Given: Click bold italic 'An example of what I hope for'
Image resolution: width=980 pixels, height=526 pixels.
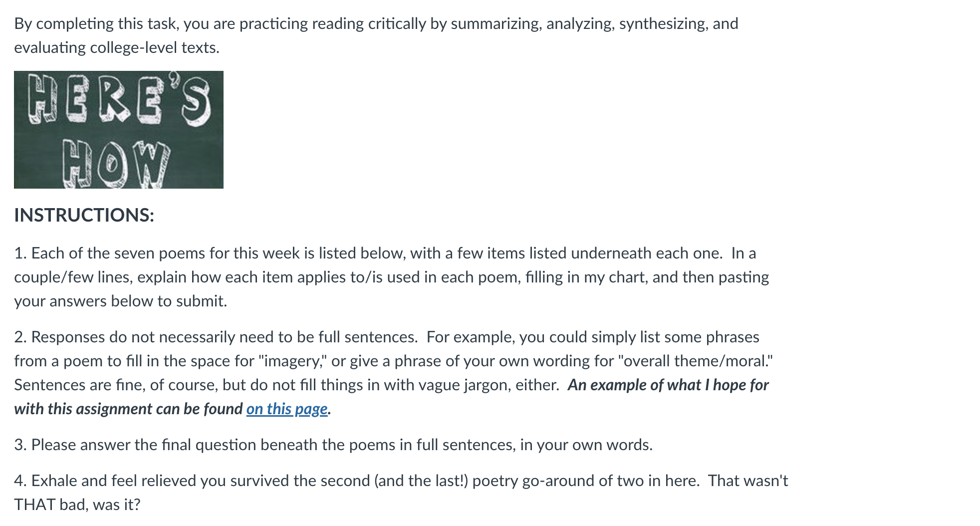Looking at the screenshot, I should click(668, 385).
